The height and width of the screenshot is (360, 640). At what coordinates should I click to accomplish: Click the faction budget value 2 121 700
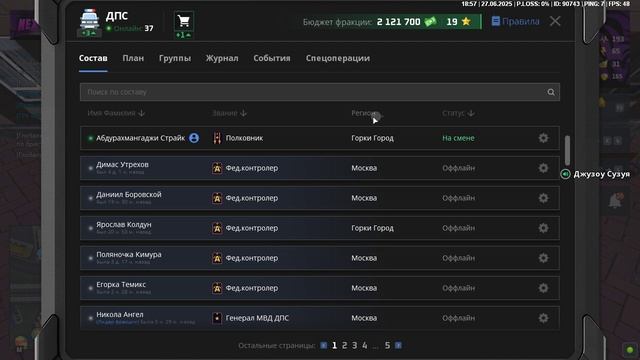tap(398, 22)
